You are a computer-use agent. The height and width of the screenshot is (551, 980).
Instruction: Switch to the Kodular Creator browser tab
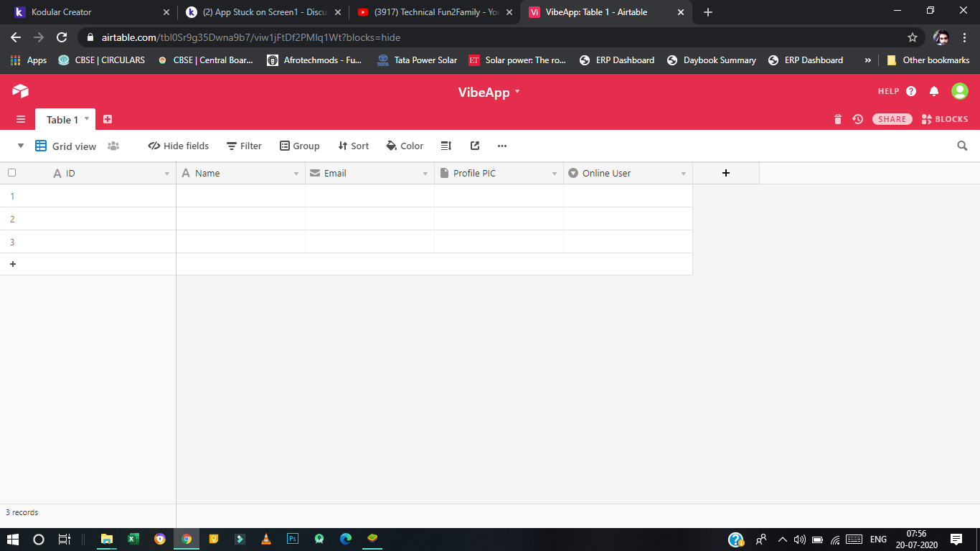point(90,12)
